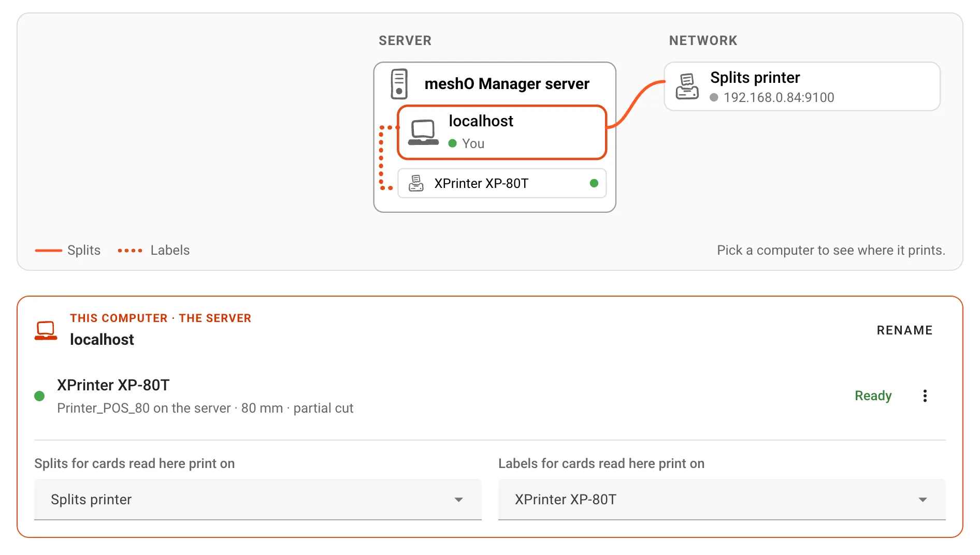Click the green status dot in the XPrinter diagram row
This screenshot has height=555, width=980.
pos(594,183)
